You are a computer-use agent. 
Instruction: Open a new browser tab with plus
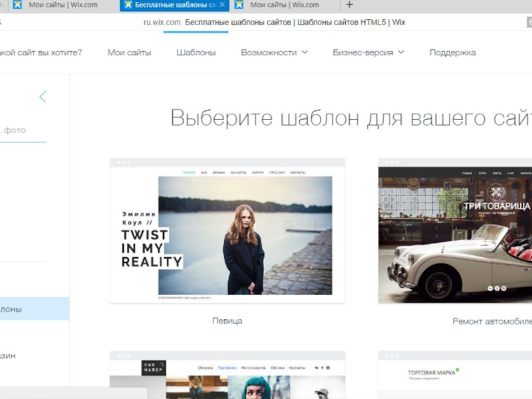pos(350,5)
